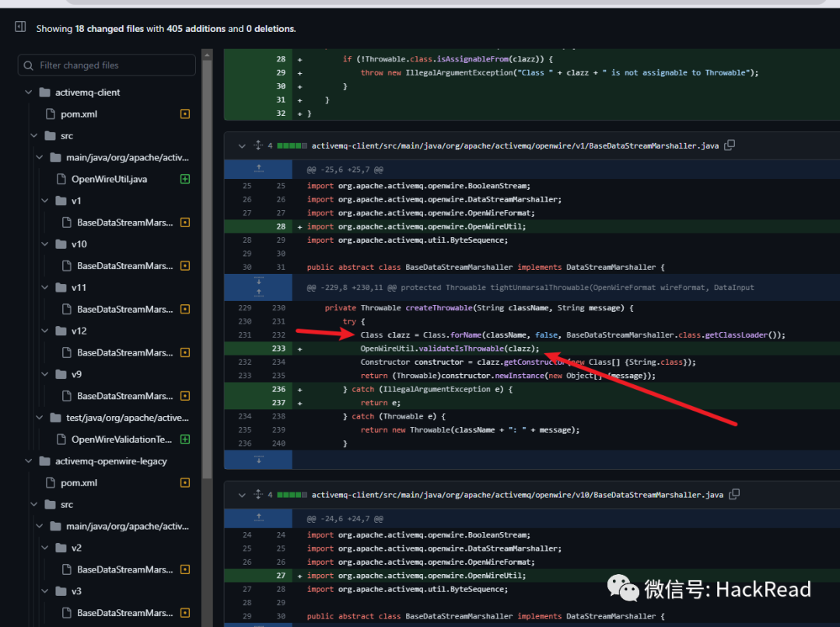The height and width of the screenshot is (627, 840).
Task: Click modified badge of activemq-openwire-legacy pom.xml
Action: [x=185, y=483]
